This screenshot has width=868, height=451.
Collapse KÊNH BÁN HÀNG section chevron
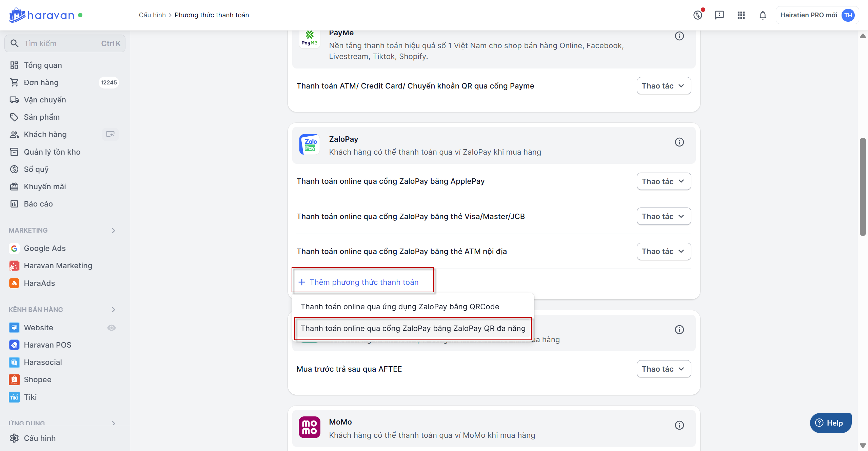[113, 310]
